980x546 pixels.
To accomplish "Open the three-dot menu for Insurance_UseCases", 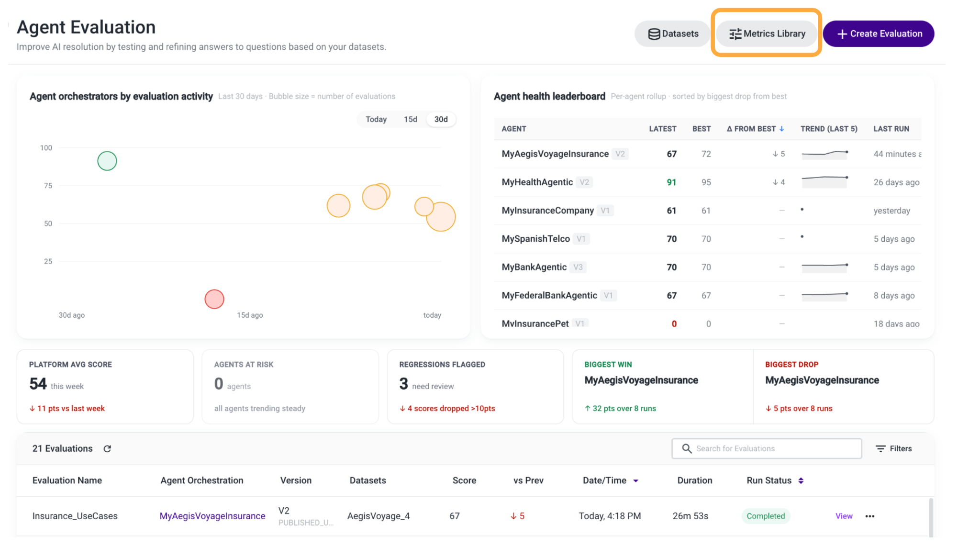I will pos(870,516).
